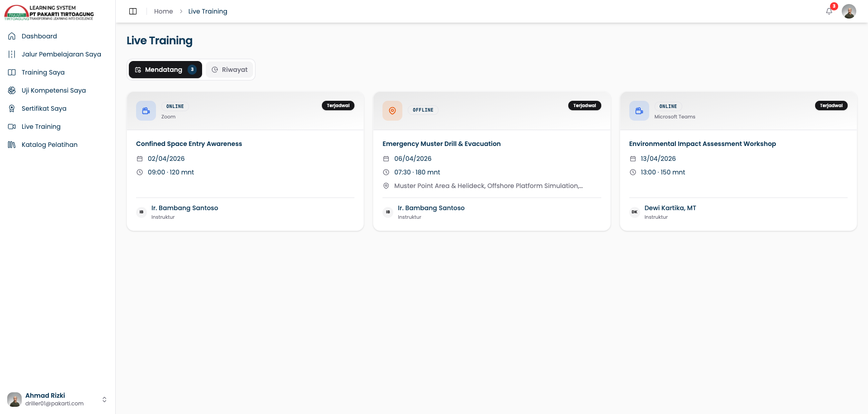Click the Live Training breadcrumb
This screenshot has width=868, height=414.
pos(208,11)
